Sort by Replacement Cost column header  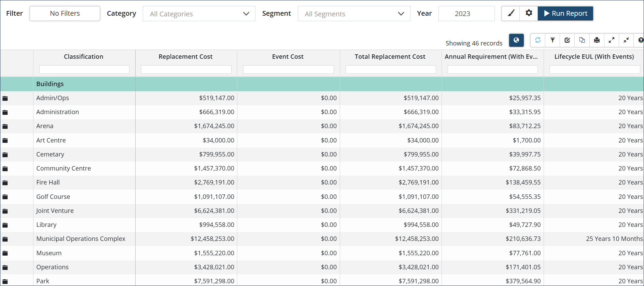pos(185,57)
